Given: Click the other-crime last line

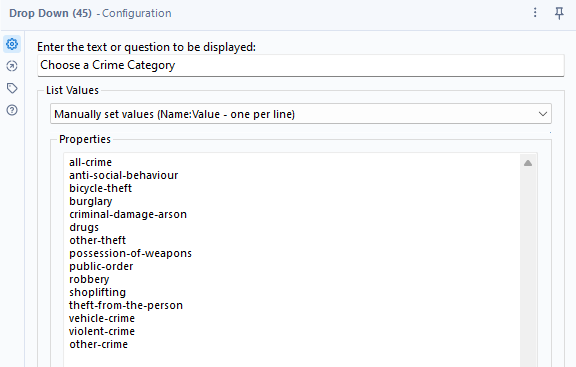Looking at the screenshot, I should [x=98, y=344].
